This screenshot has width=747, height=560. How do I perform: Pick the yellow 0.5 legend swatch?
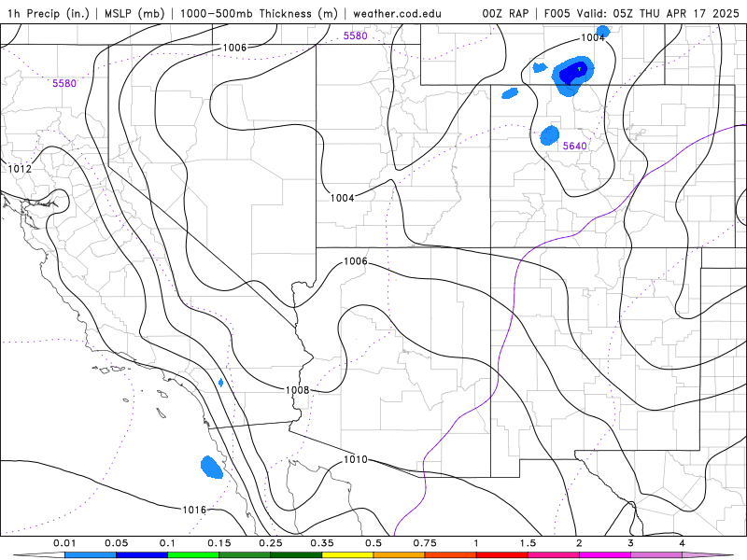click(347, 554)
